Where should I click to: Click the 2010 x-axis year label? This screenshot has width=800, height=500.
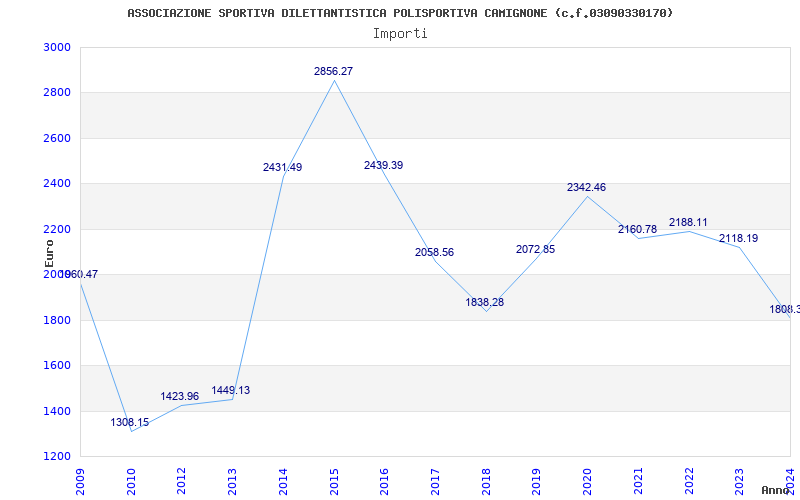131,482
